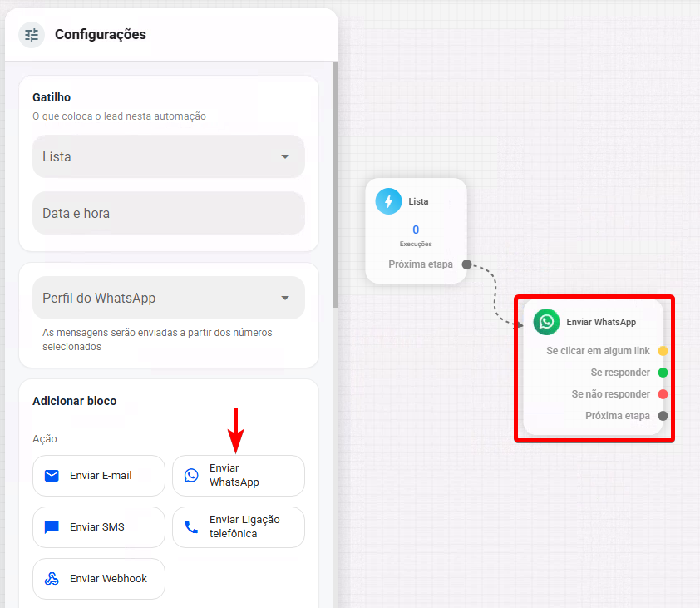Screen dimensions: 700x608
Task: Click the Adicionar bloco heading
Action: pyautogui.click(x=75, y=401)
